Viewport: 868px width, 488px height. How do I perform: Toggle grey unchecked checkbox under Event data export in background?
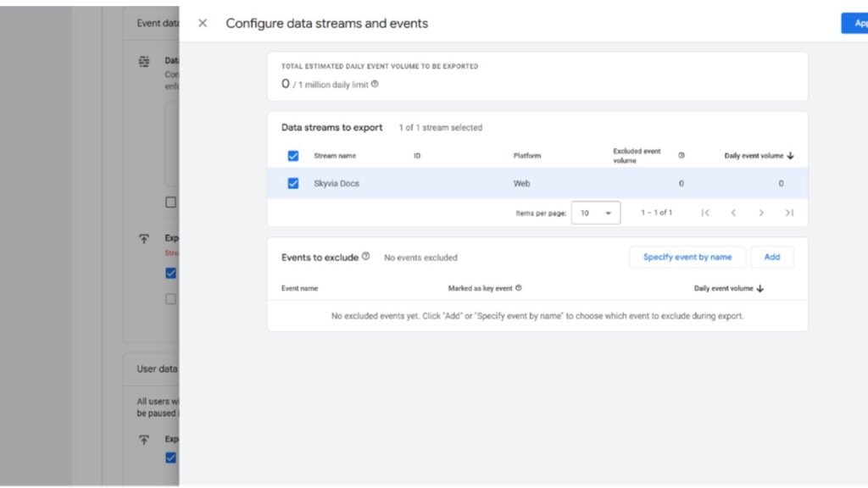point(170,299)
